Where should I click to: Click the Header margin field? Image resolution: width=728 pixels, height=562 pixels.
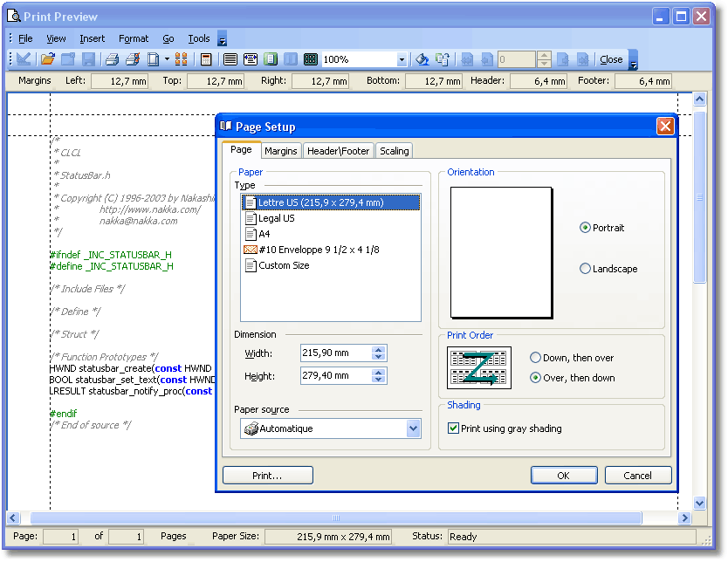(539, 81)
